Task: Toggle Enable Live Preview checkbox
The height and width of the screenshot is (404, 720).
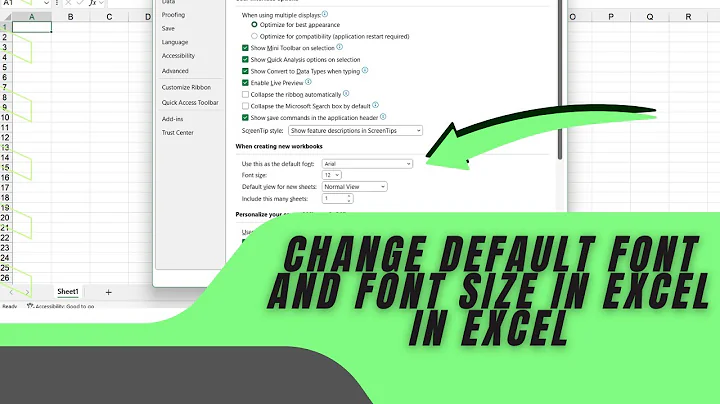Action: click(245, 83)
